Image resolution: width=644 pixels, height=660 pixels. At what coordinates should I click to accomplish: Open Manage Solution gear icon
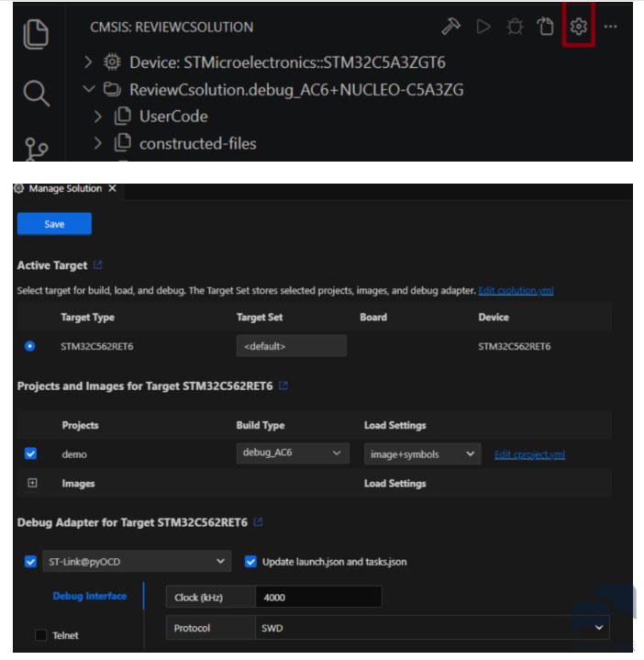(578, 26)
